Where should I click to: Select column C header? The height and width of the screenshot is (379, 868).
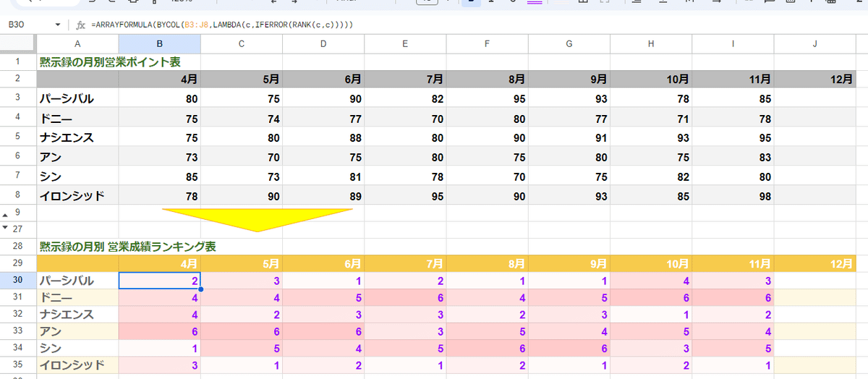click(242, 44)
